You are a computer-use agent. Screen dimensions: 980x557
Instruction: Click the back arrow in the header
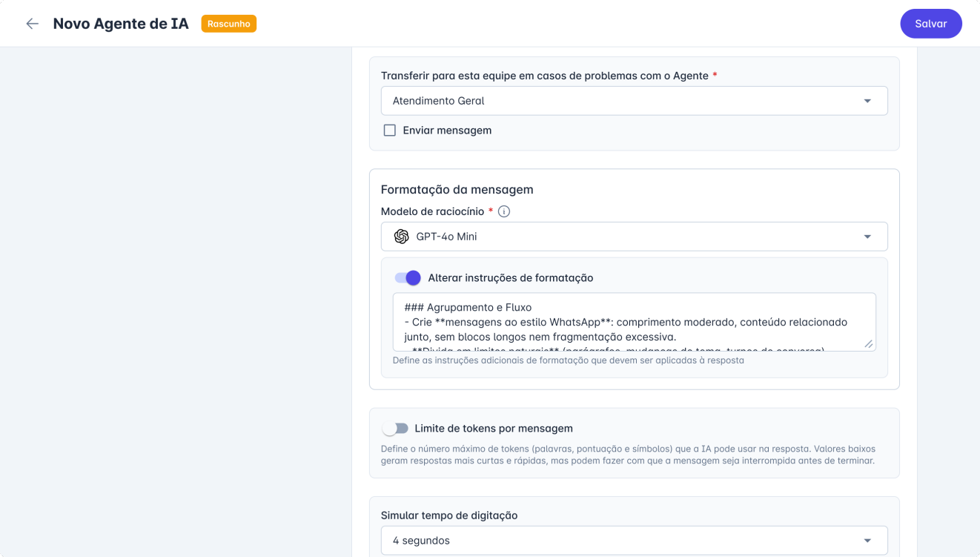(32, 23)
